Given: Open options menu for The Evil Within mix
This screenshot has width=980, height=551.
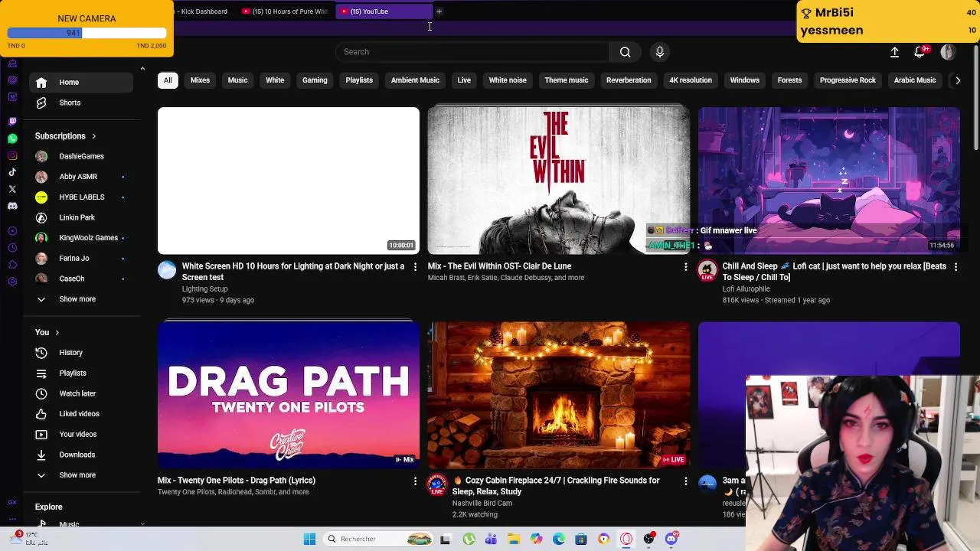Looking at the screenshot, I should (x=686, y=267).
